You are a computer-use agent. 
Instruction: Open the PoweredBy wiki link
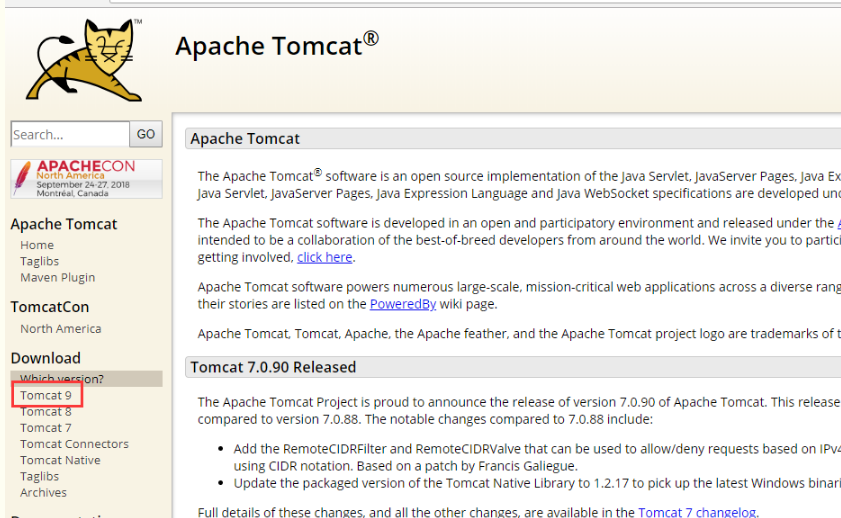pyautogui.click(x=403, y=304)
